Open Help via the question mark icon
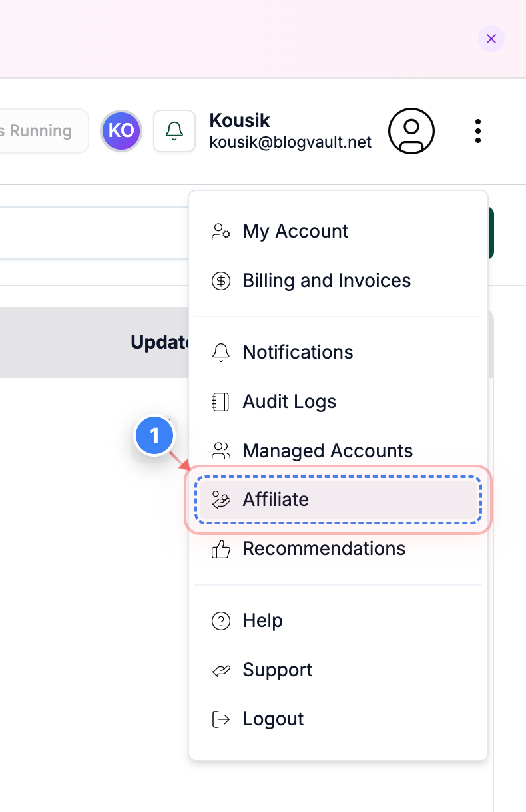Viewport: 526px width, 812px height. click(x=220, y=620)
